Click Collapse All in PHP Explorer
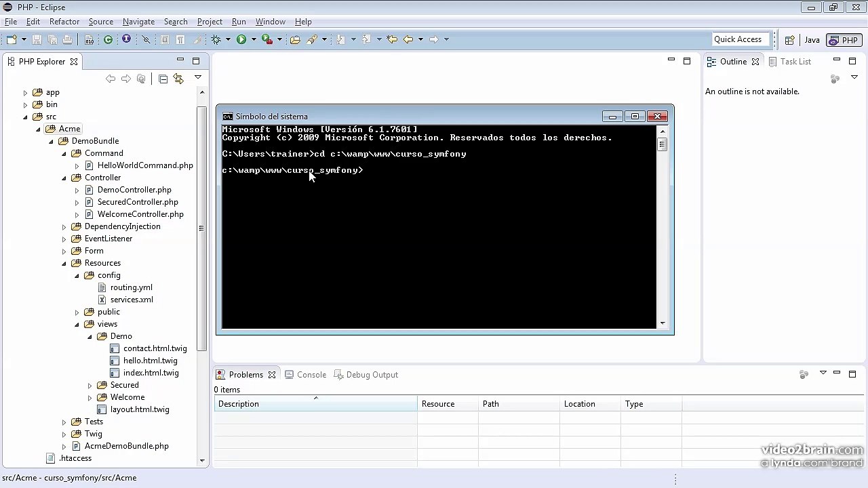The width and height of the screenshot is (868, 488). tap(163, 79)
